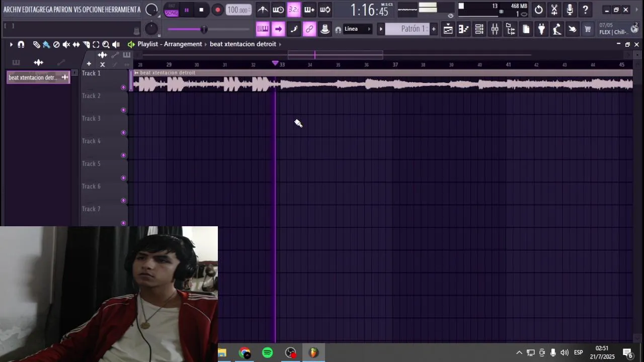Select the Zoom magnifier tool
Screen dimensions: 644x362
click(x=106, y=44)
